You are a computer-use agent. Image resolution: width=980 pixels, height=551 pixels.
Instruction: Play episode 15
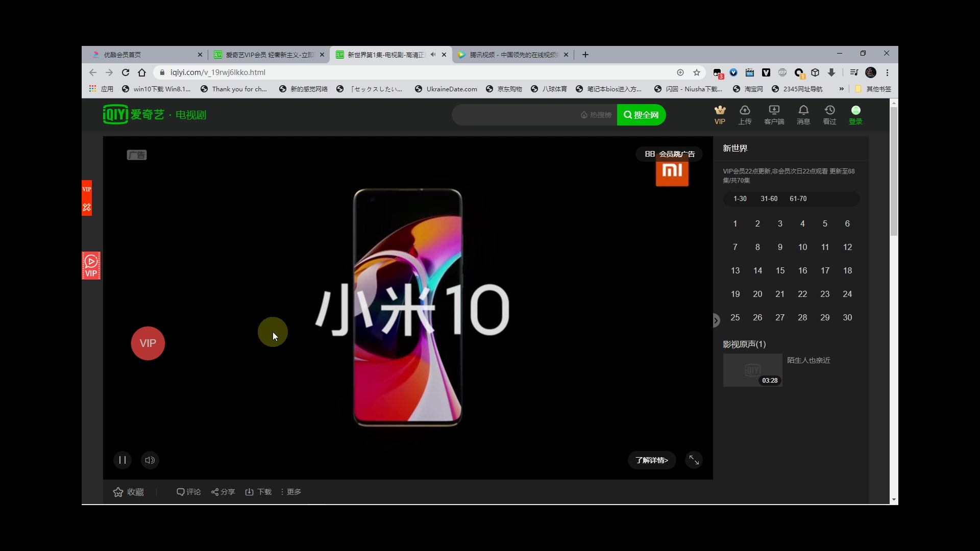pos(780,270)
